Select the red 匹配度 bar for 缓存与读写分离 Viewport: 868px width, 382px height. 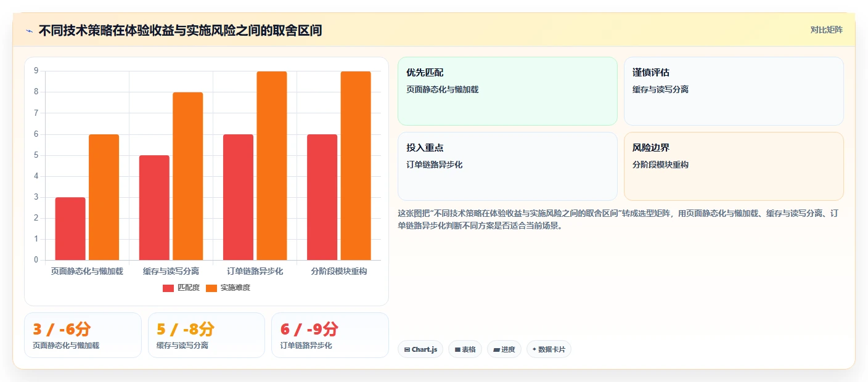click(154, 208)
